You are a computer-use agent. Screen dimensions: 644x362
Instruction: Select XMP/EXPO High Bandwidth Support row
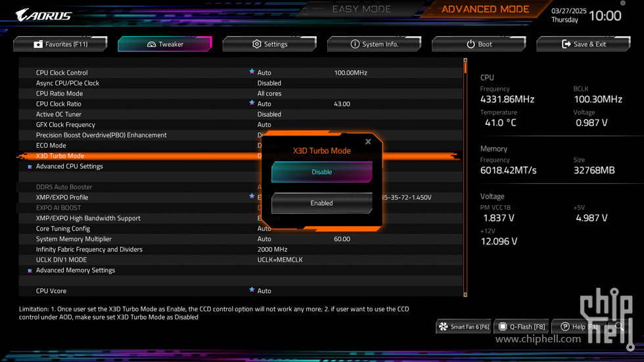[241, 218]
